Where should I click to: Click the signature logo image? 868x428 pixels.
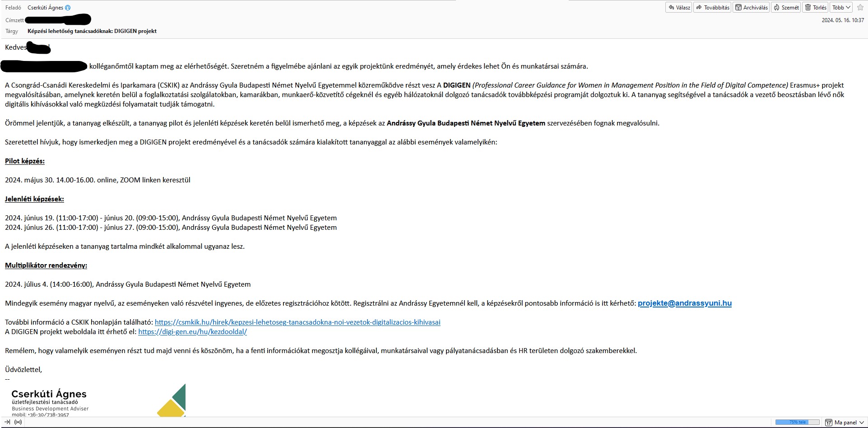click(172, 400)
